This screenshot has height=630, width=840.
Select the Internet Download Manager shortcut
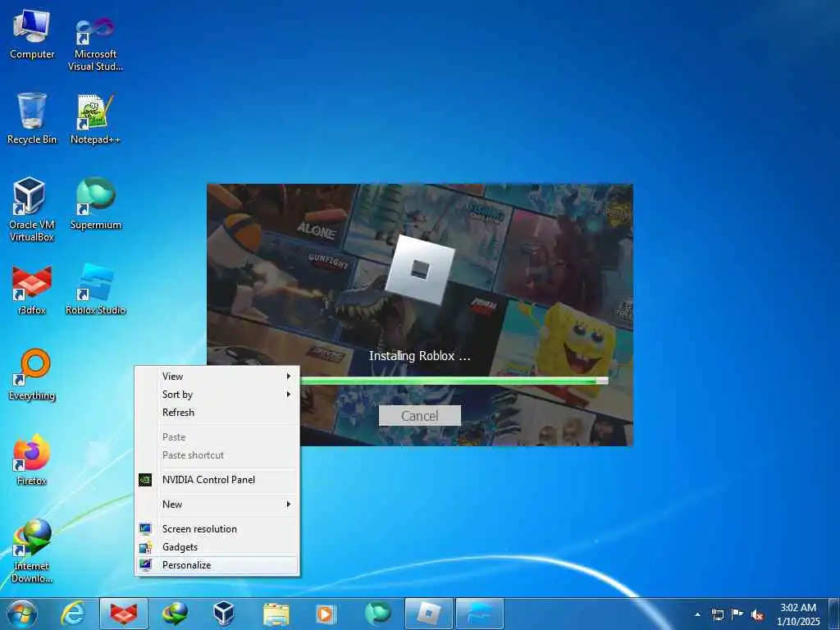point(32,550)
